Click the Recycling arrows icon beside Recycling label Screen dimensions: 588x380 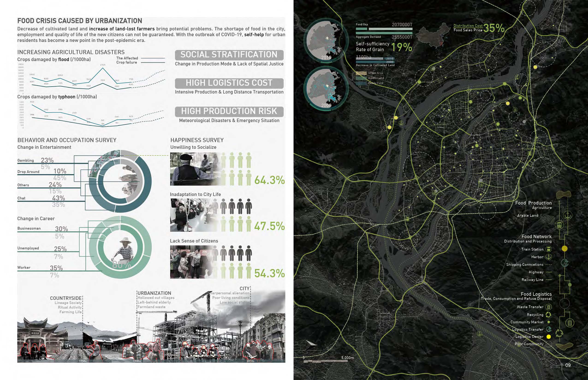(x=549, y=315)
